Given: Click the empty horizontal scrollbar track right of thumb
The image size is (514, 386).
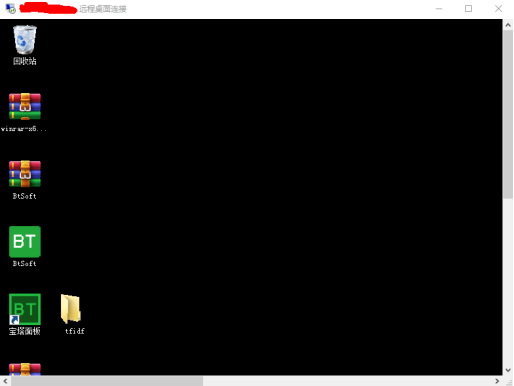Looking at the screenshot, I should coord(347,381).
